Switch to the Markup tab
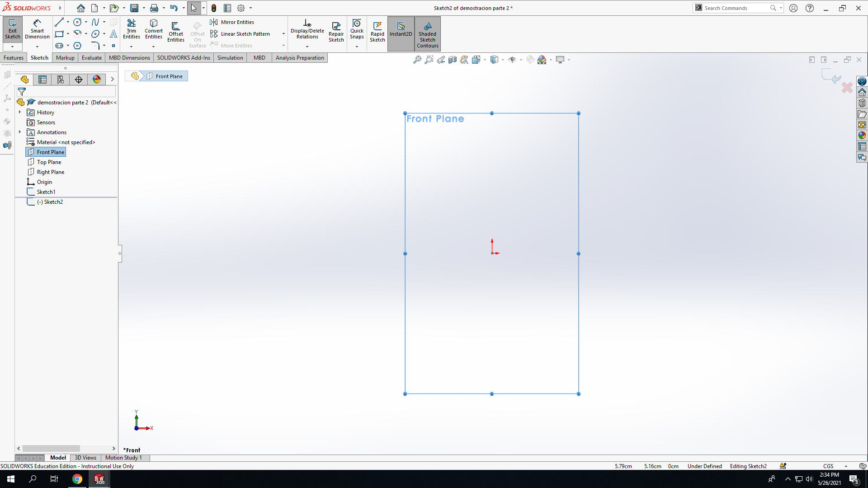The height and width of the screenshot is (488, 868). point(65,58)
